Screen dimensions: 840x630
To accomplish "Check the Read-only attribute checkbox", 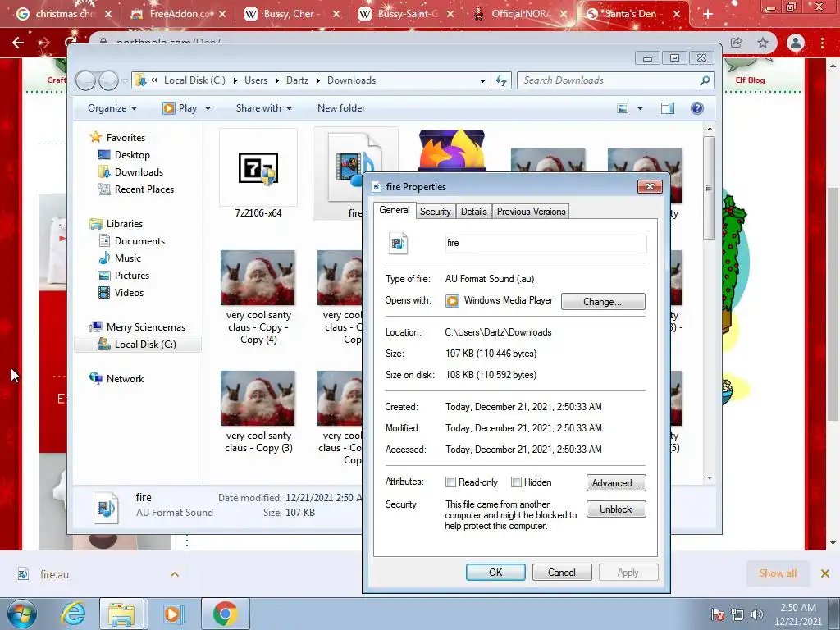I will click(x=450, y=482).
